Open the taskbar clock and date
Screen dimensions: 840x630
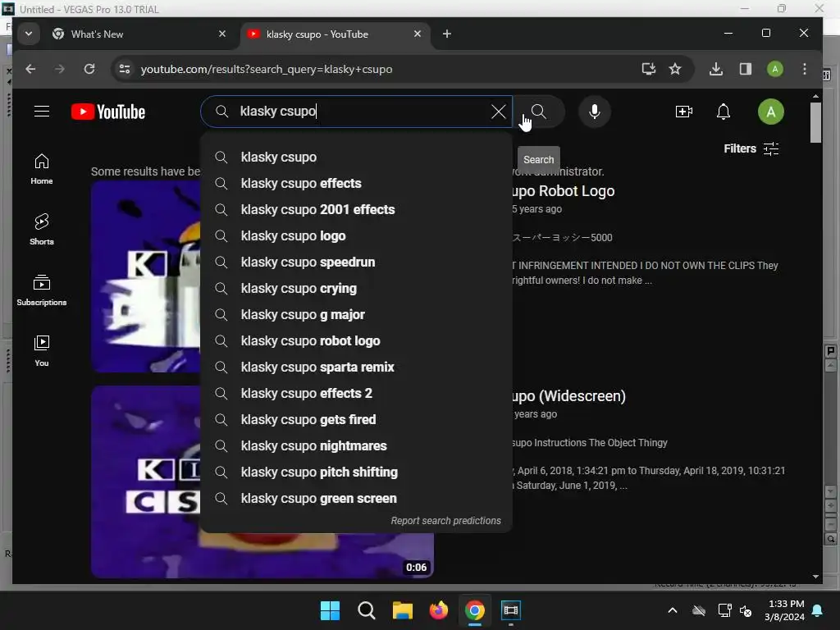(x=785, y=610)
